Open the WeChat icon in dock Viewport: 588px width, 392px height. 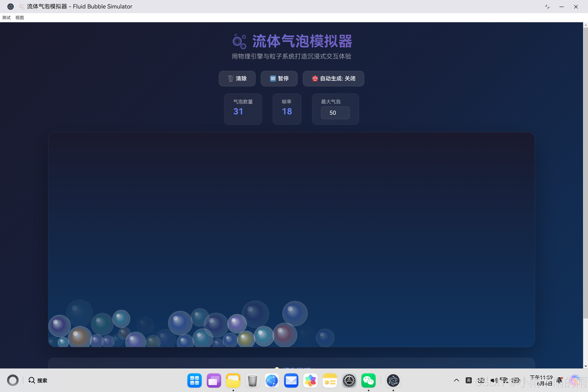[x=368, y=381]
